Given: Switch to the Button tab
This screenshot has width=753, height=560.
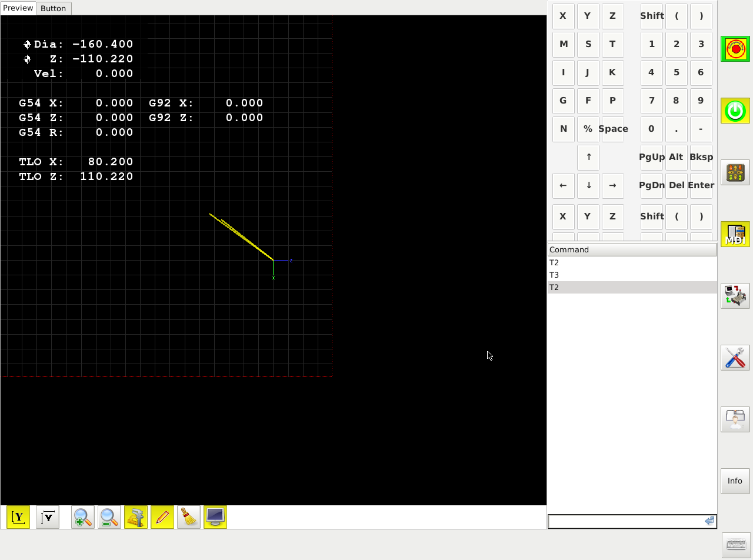Looking at the screenshot, I should point(54,8).
